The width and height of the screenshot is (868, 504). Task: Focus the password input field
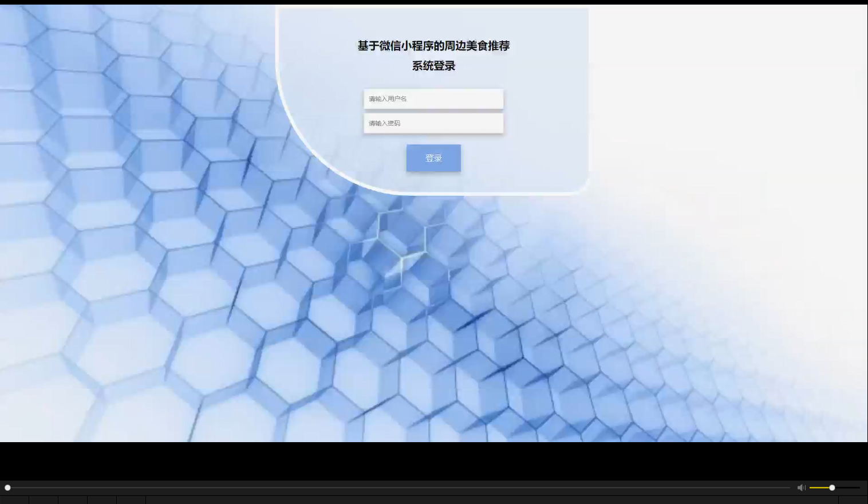coord(433,123)
